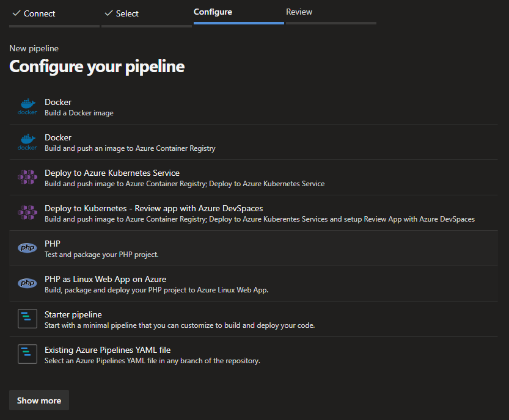Click description mentioning 'setup Review App with Azure DevSpaces'

pyautogui.click(x=259, y=219)
